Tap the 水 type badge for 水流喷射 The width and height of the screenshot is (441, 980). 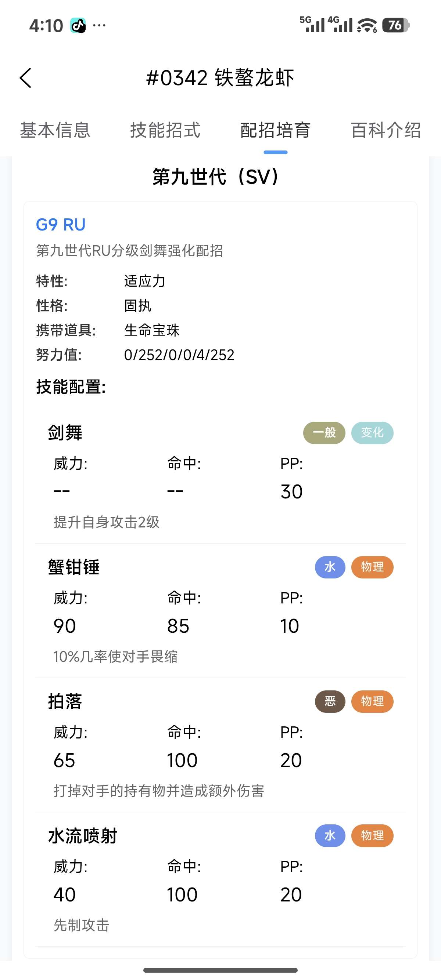[330, 835]
